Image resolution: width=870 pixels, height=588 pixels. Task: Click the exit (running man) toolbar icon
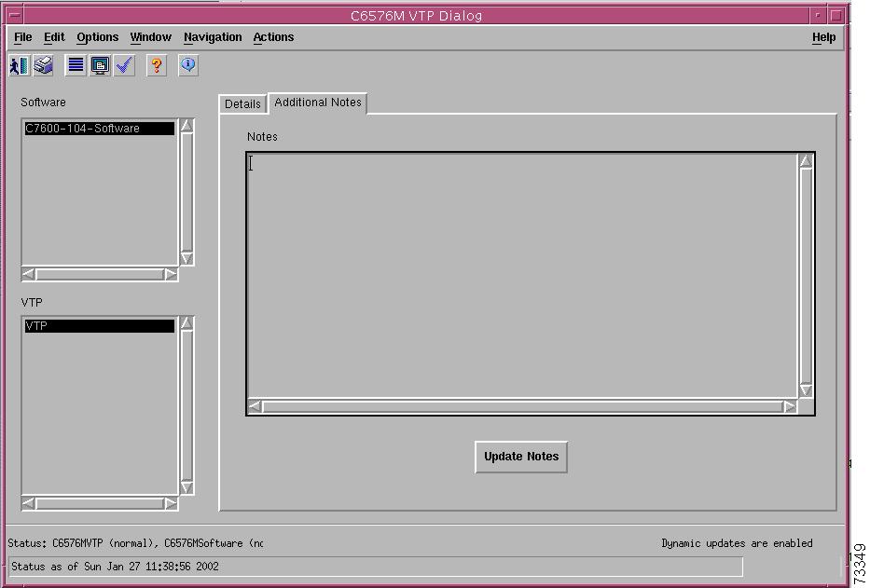(20, 65)
